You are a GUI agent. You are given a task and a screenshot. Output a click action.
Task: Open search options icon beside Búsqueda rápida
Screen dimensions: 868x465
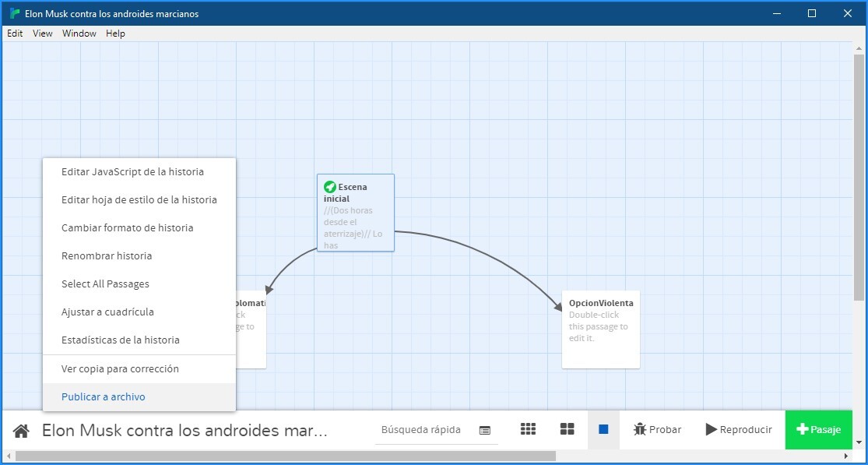point(485,429)
